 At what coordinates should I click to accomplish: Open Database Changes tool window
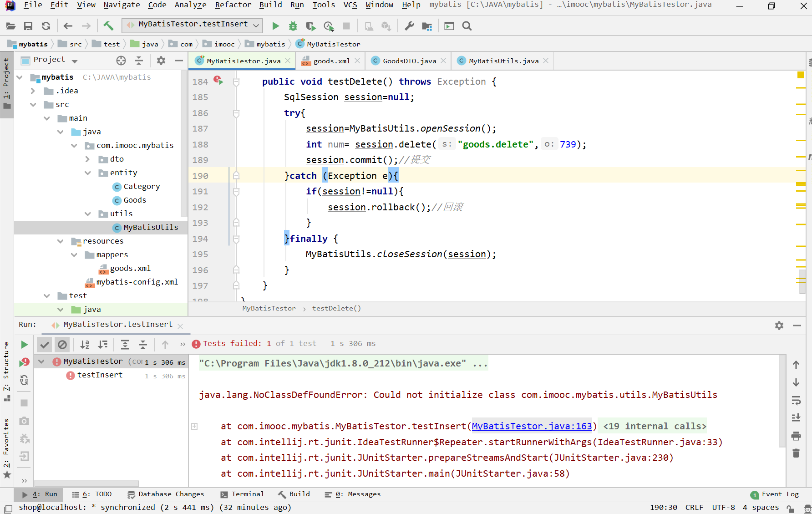click(x=166, y=494)
